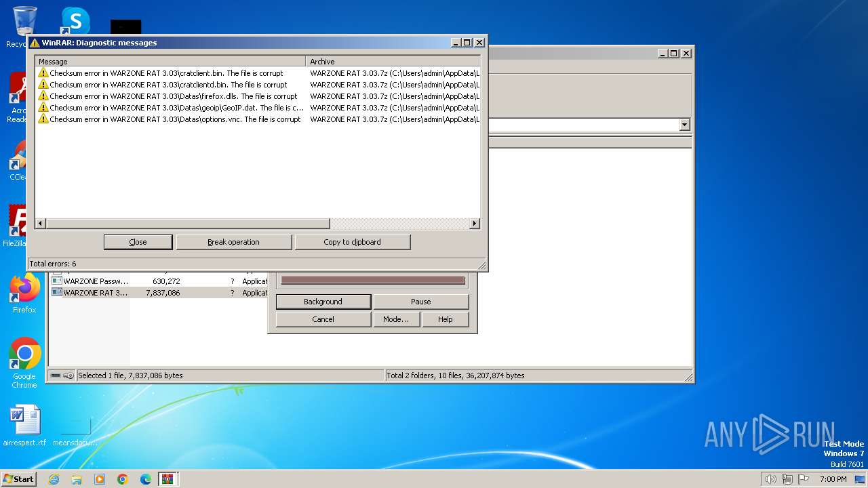Pause the extraction progress
The width and height of the screenshot is (868, 488).
pos(420,302)
